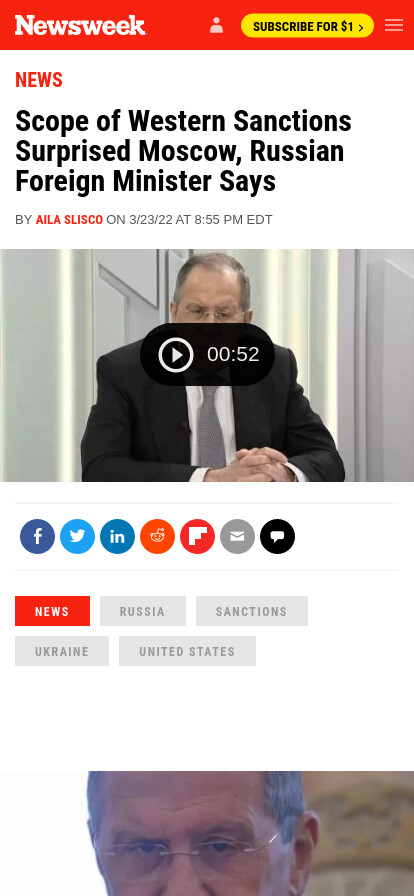Open the red NEWS section heading
The width and height of the screenshot is (414, 896).
(x=39, y=80)
